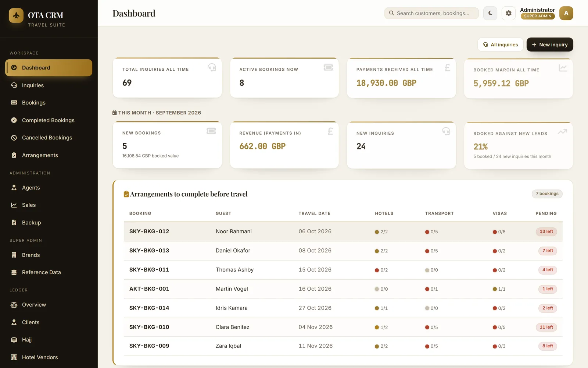The height and width of the screenshot is (368, 588).
Task: Click guest name Thomas Ashby
Action: pos(234,270)
